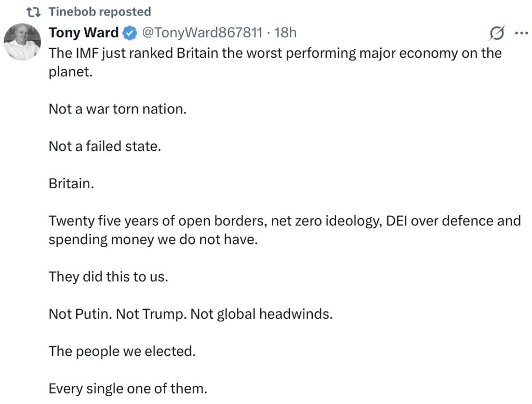The width and height of the screenshot is (532, 404).
Task: Click the sentence starting "The IMF just ranked Britain"
Action: point(275,53)
